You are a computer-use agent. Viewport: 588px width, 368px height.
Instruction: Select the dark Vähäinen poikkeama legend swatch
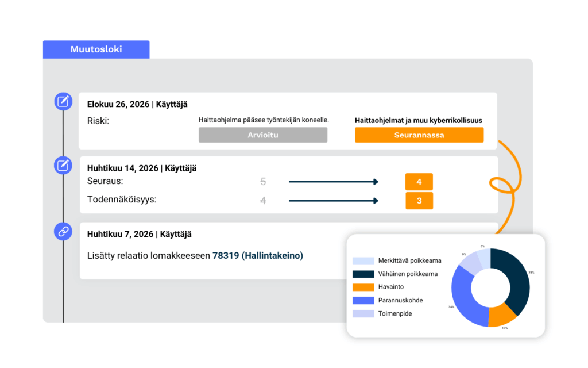(x=363, y=274)
